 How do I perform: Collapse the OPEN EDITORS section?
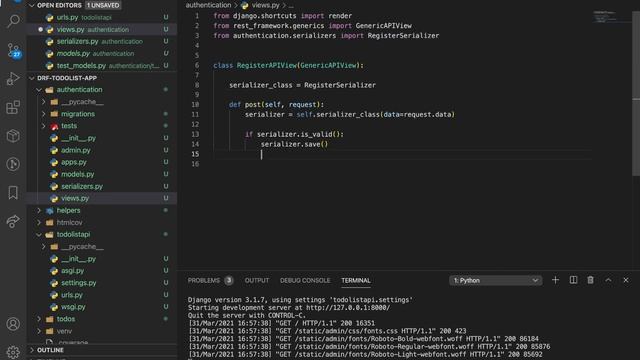tap(31, 5)
